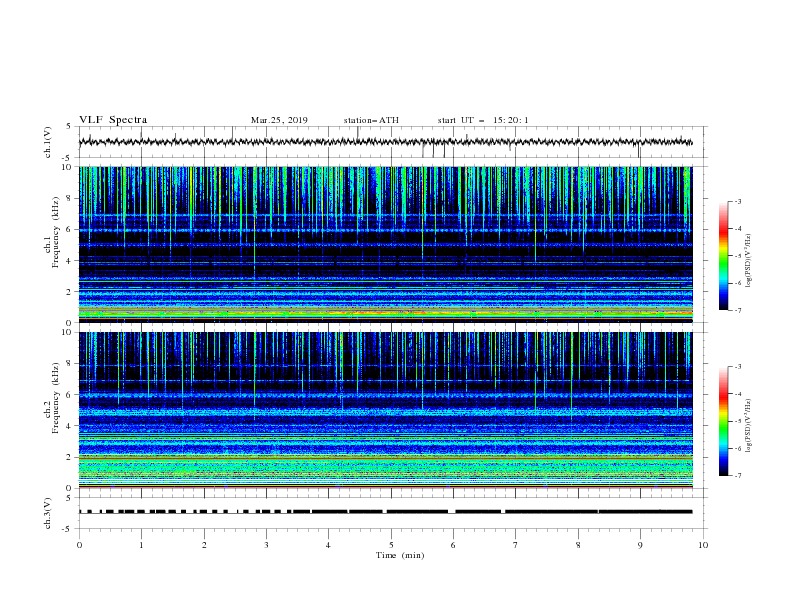Click the upper colorbar 'log(PSD)(V²/Hz)' label
This screenshot has width=792, height=612.
tap(749, 261)
